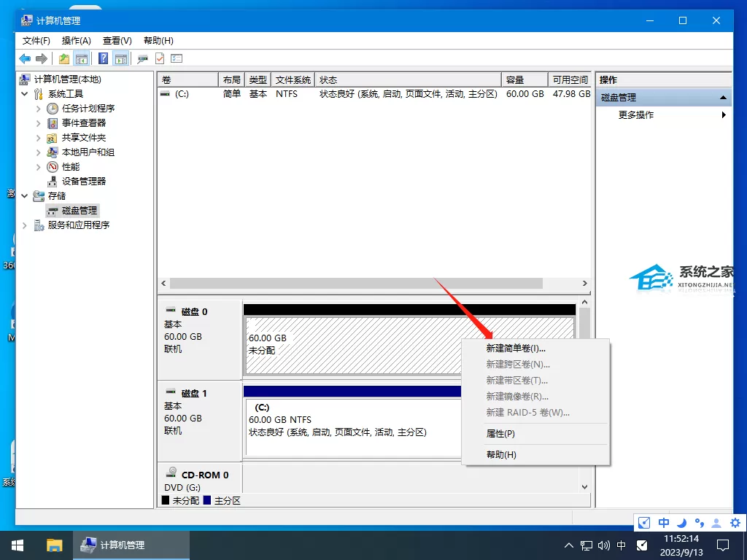Open the 查看(V) menu
This screenshot has width=747, height=560.
(117, 41)
